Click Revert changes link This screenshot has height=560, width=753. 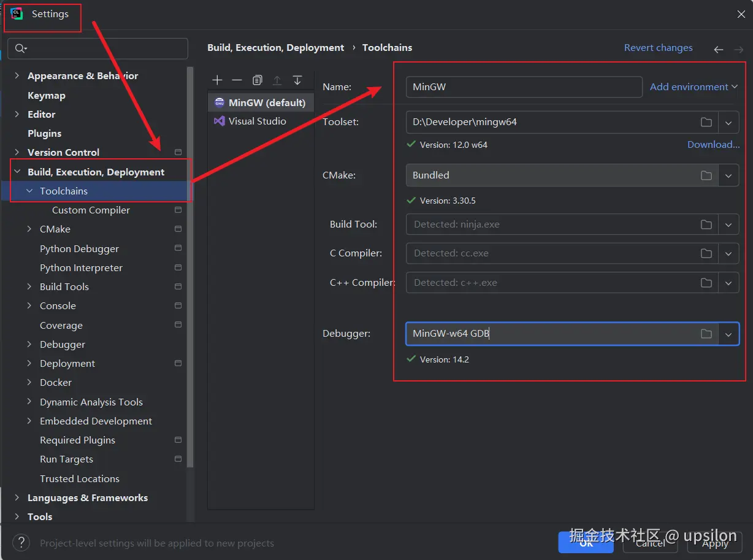[x=658, y=48]
